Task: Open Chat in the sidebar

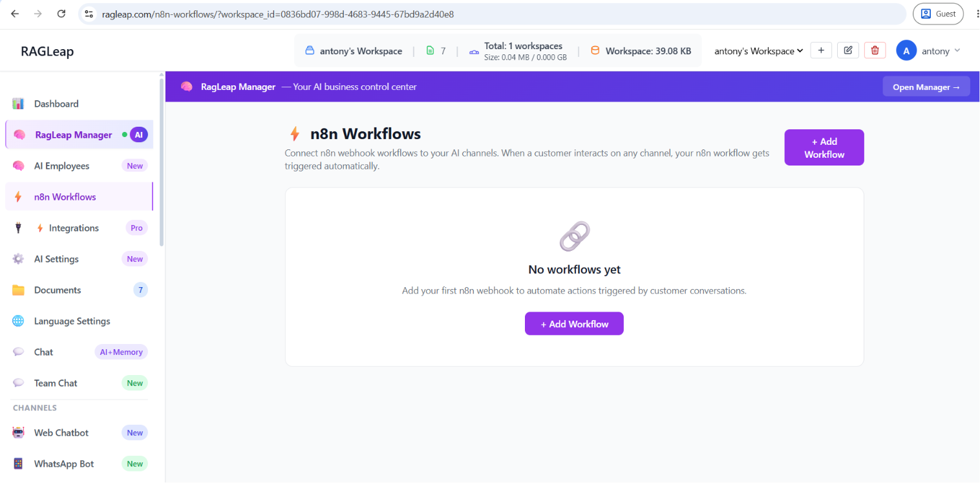Action: pyautogui.click(x=80, y=352)
